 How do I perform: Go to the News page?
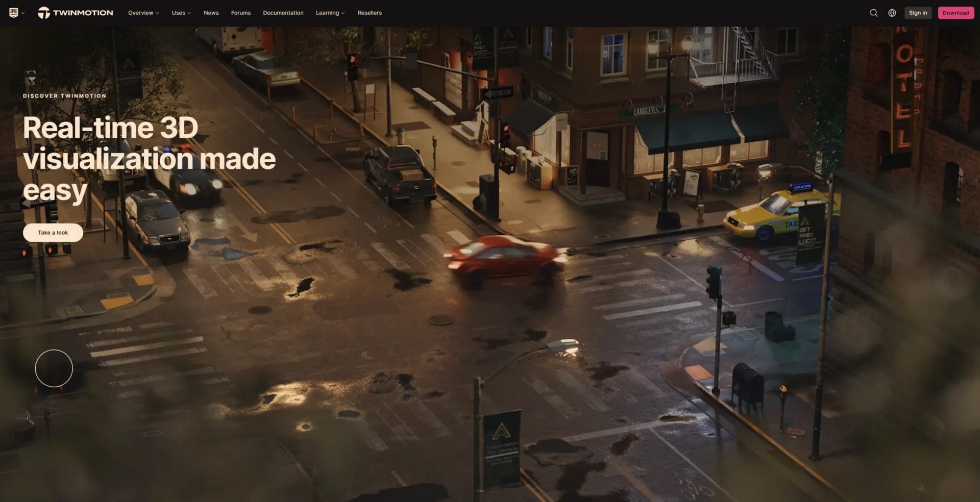pyautogui.click(x=211, y=13)
